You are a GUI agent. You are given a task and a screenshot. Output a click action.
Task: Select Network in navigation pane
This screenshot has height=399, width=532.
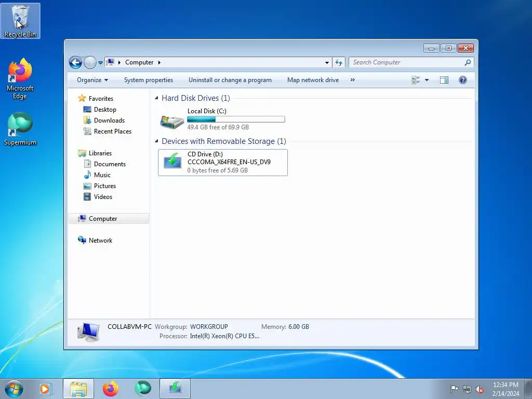pyautogui.click(x=100, y=240)
